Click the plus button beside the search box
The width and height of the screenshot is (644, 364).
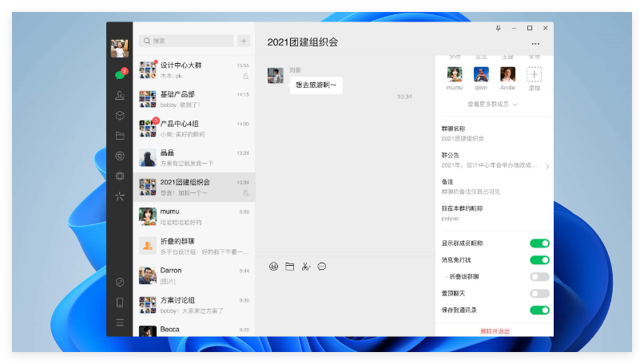coord(244,41)
